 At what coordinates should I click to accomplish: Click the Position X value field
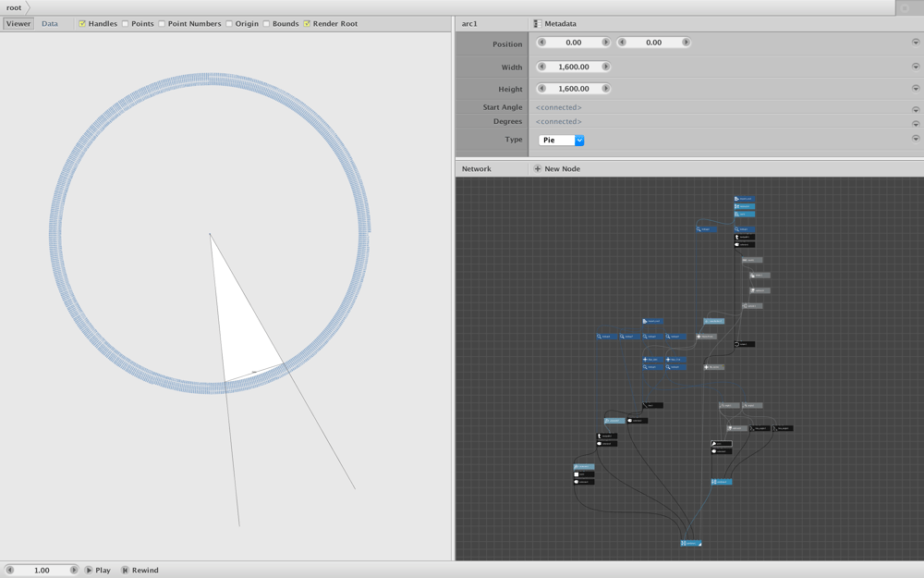tap(574, 43)
